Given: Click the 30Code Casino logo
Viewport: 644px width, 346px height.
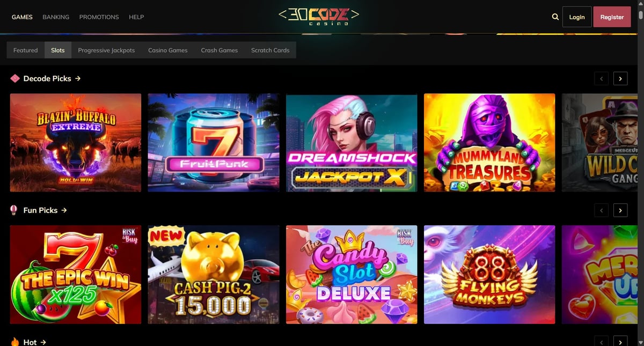Looking at the screenshot, I should click(x=319, y=17).
